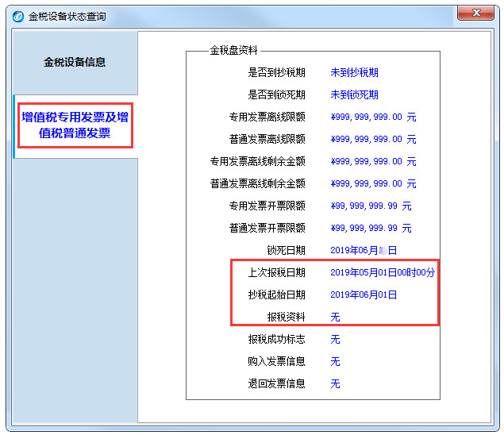Image resolution: width=504 pixels, height=435 pixels.
Task: Click the 专用发票离线限额 label
Action: click(267, 117)
